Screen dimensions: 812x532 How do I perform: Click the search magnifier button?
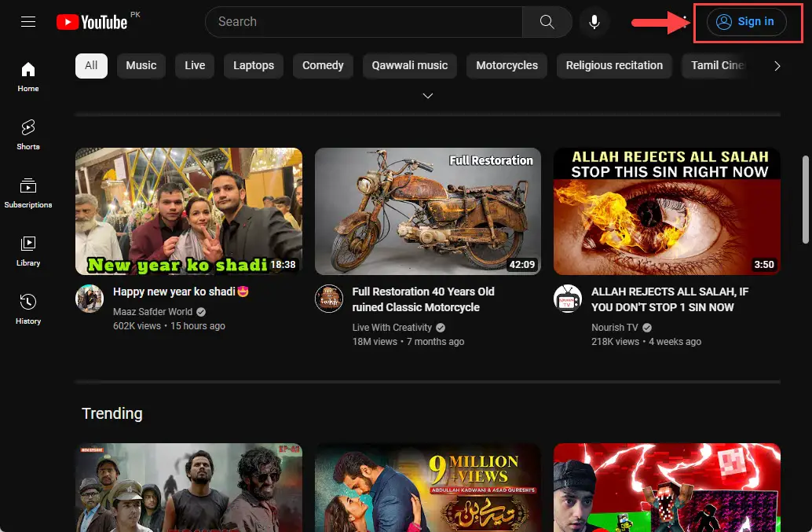point(547,22)
